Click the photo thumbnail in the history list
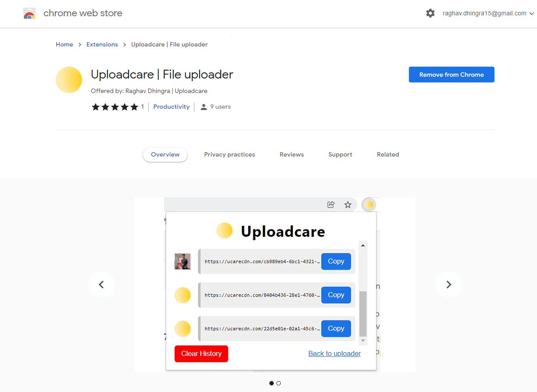This screenshot has height=392, width=537. pos(183,261)
